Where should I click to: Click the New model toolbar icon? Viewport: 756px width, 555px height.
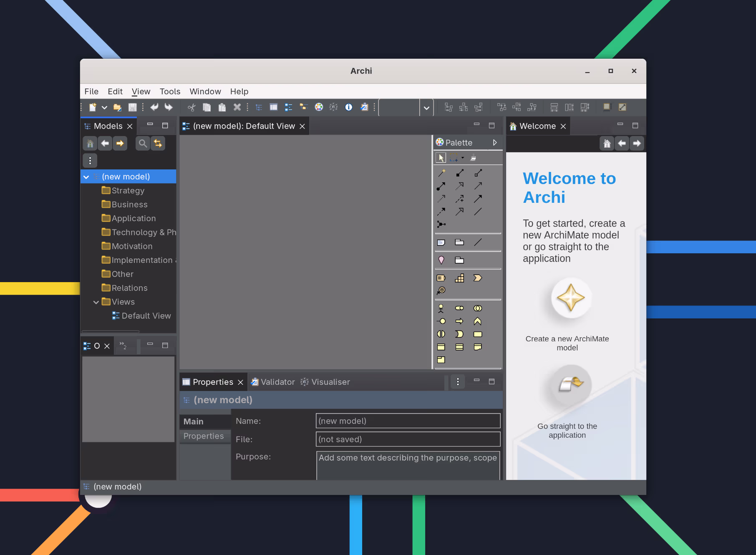[x=93, y=107]
